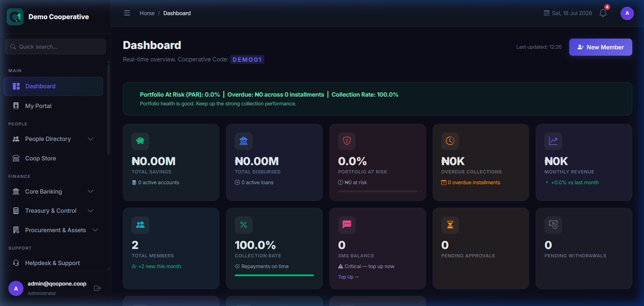Click the search magnifier icon
The width and height of the screenshot is (644, 306).
pyautogui.click(x=13, y=47)
